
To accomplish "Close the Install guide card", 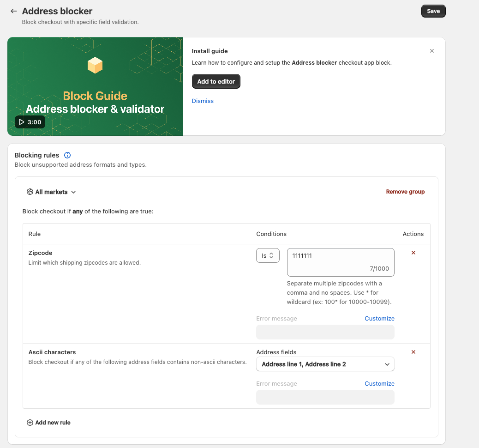I will point(432,51).
